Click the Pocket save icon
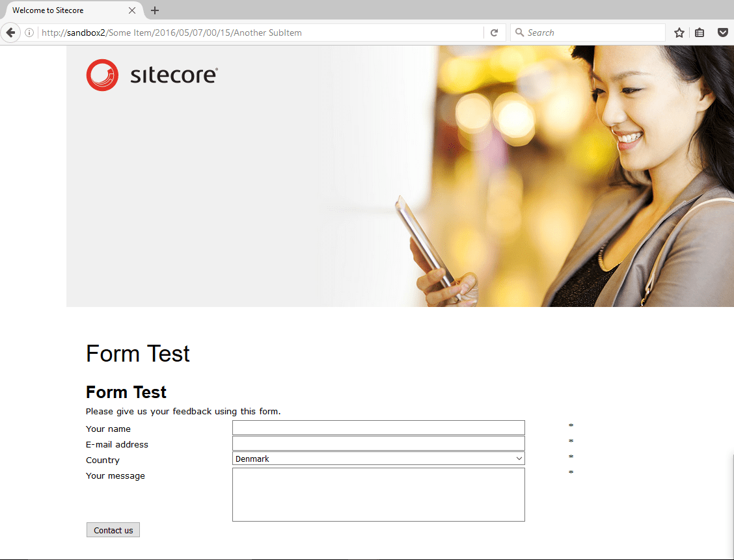 pyautogui.click(x=722, y=33)
